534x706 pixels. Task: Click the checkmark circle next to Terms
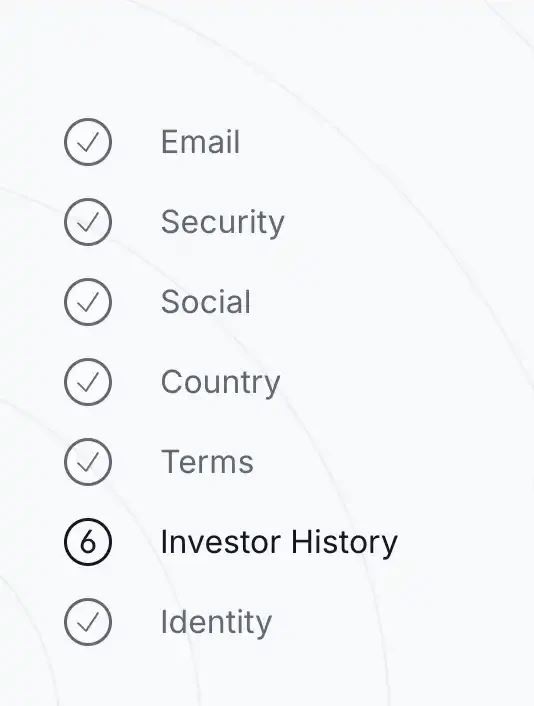[88, 462]
